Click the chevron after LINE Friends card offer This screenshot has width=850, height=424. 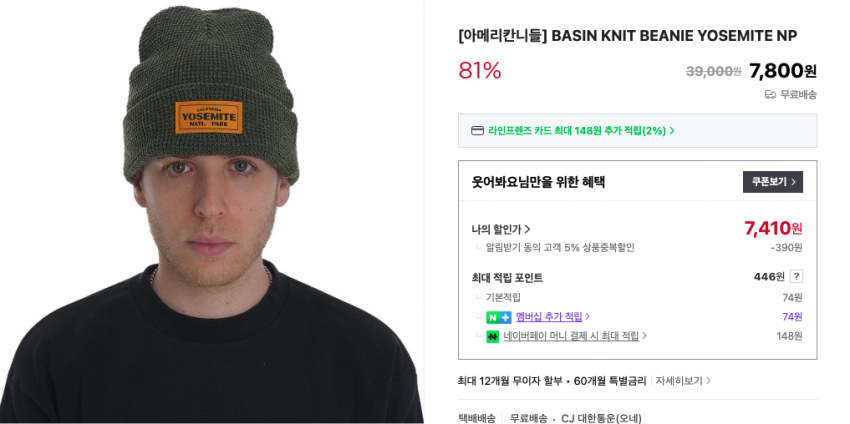pyautogui.click(x=672, y=131)
